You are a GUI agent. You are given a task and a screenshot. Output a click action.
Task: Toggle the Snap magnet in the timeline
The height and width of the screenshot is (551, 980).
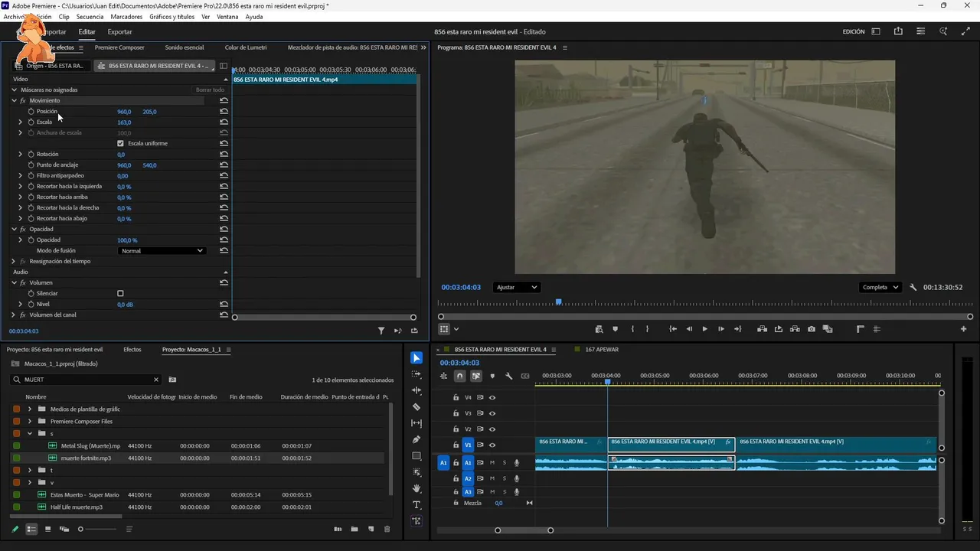coord(459,376)
